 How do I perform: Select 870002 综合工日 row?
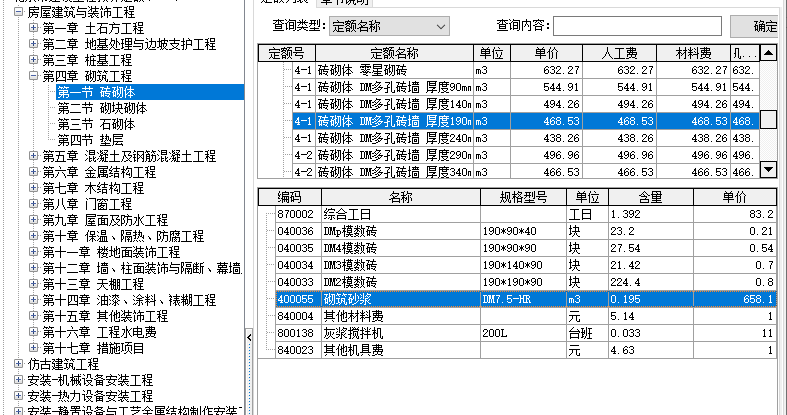pyautogui.click(x=526, y=215)
